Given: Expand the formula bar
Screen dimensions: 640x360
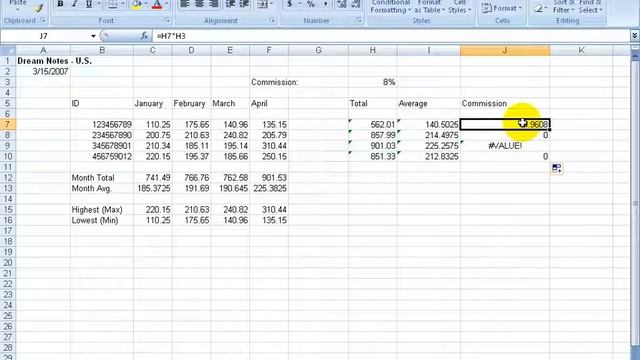Looking at the screenshot, I should coord(634,36).
